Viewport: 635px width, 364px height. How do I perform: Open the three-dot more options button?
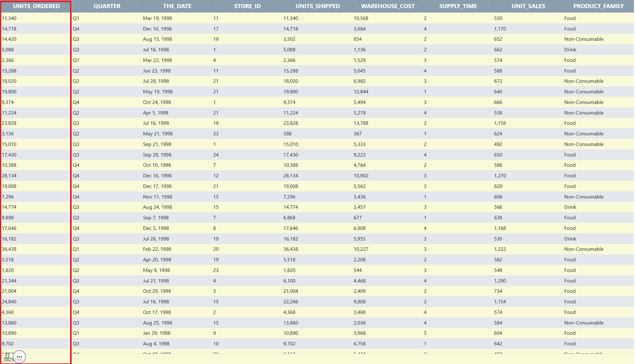coord(19,357)
